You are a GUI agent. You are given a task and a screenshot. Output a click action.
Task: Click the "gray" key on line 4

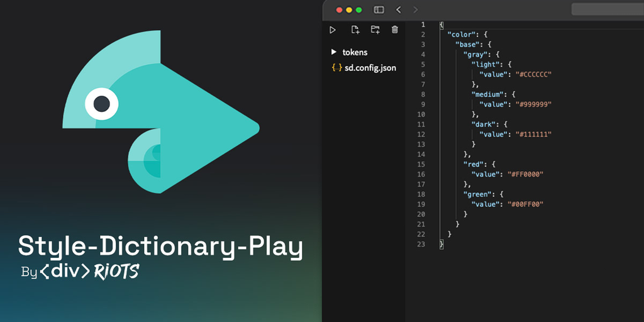point(477,54)
